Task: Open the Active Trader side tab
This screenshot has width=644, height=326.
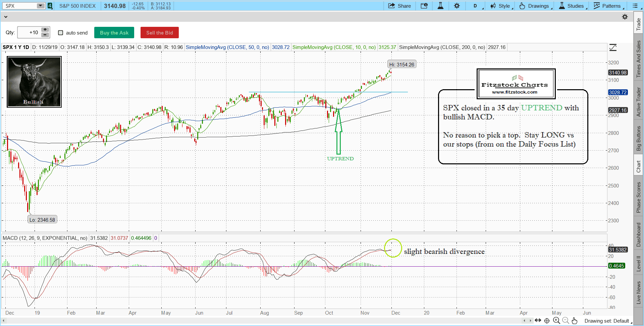Action: point(639,102)
